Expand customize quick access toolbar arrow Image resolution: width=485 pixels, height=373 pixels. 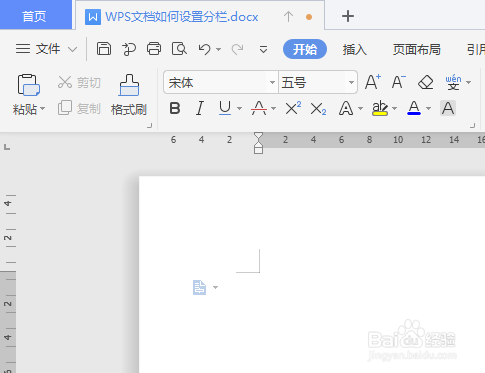point(263,49)
